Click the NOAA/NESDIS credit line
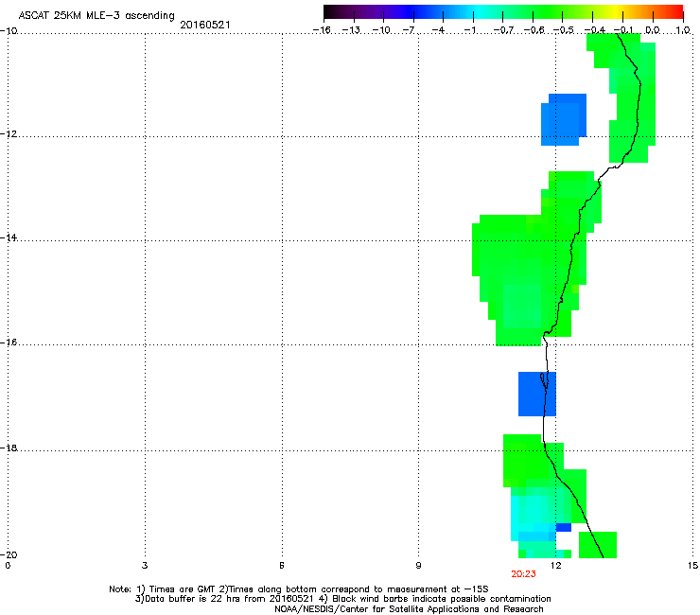This screenshot has height=615, width=700. (409, 609)
